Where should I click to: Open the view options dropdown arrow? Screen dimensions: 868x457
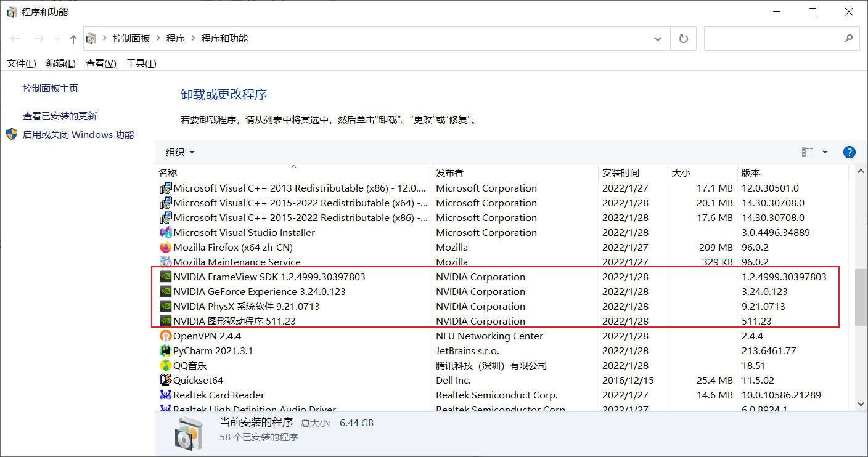coord(825,152)
